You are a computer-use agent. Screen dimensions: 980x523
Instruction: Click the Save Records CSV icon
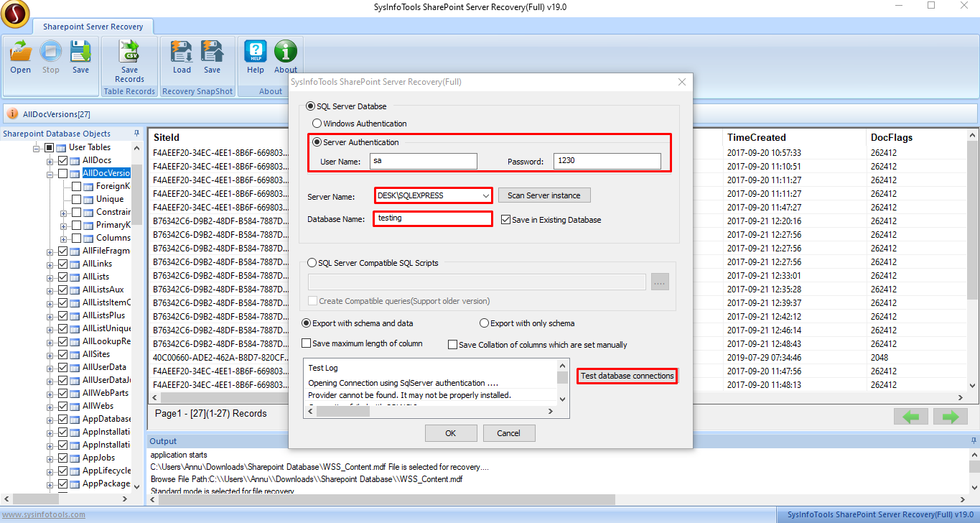click(x=129, y=52)
